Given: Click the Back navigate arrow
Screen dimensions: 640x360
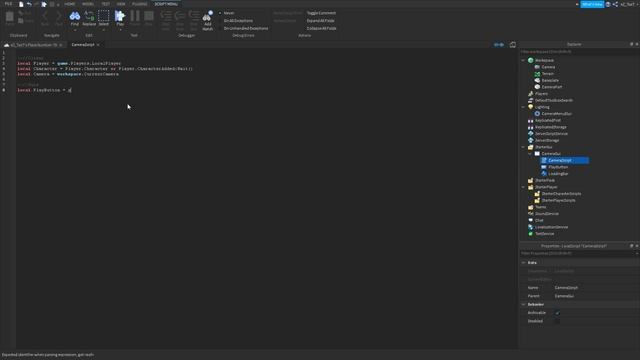Looking at the screenshot, I should [45, 16].
